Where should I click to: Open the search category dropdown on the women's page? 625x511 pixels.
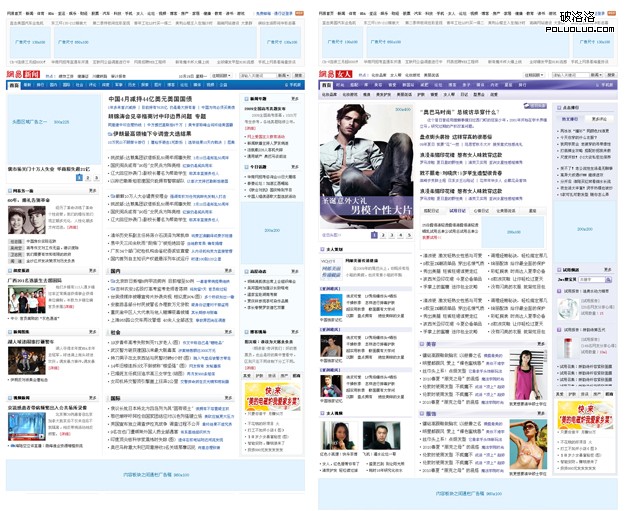click(597, 75)
